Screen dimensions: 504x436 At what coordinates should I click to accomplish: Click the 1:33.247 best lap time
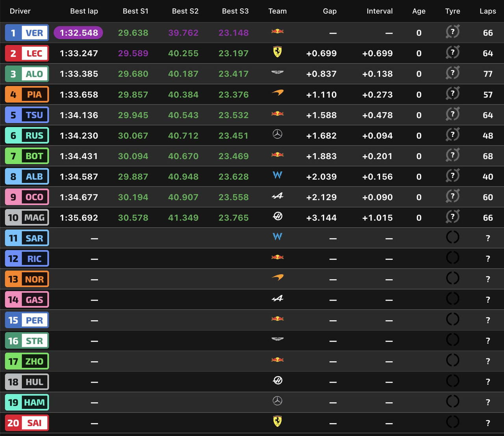79,53
